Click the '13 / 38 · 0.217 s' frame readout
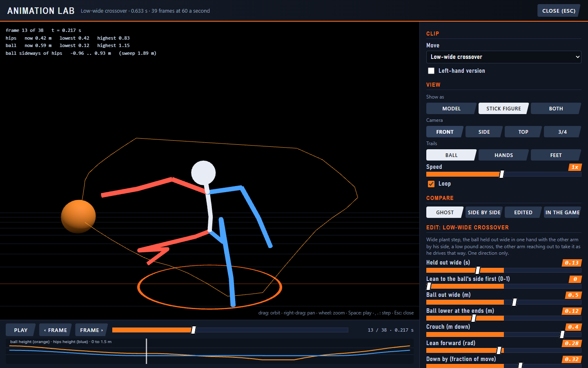 pos(390,330)
